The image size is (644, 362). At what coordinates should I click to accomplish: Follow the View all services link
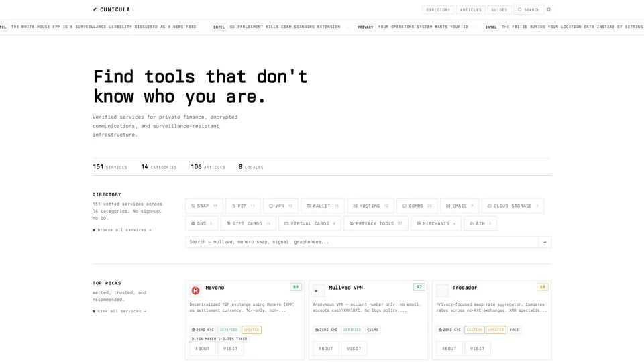click(x=119, y=311)
